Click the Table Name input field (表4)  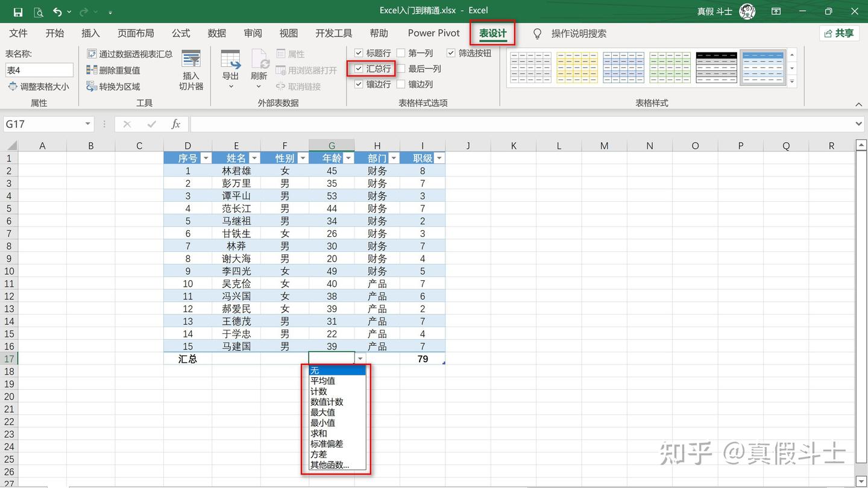pos(39,70)
